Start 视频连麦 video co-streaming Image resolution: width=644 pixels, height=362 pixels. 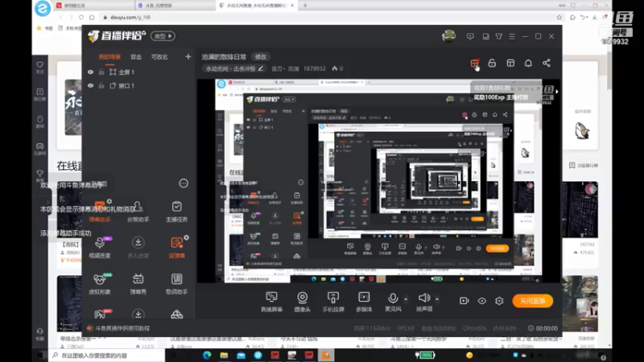pos(99,247)
